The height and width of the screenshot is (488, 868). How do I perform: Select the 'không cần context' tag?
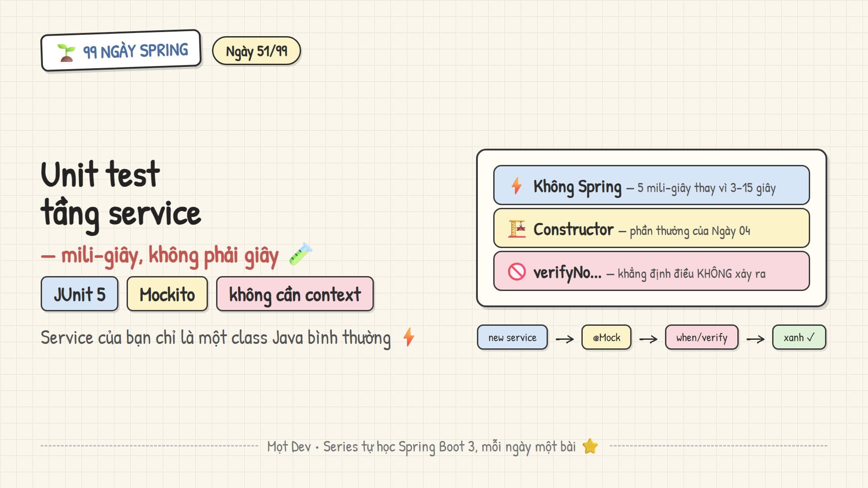(x=295, y=294)
